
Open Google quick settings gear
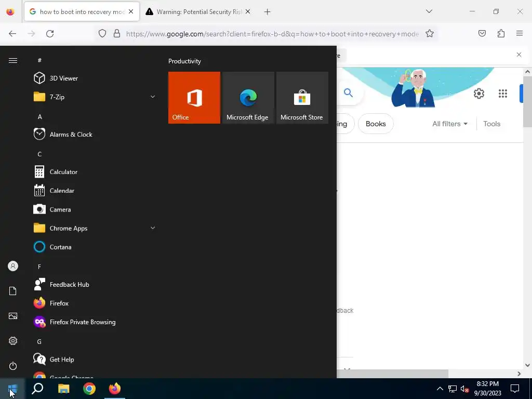(x=478, y=94)
